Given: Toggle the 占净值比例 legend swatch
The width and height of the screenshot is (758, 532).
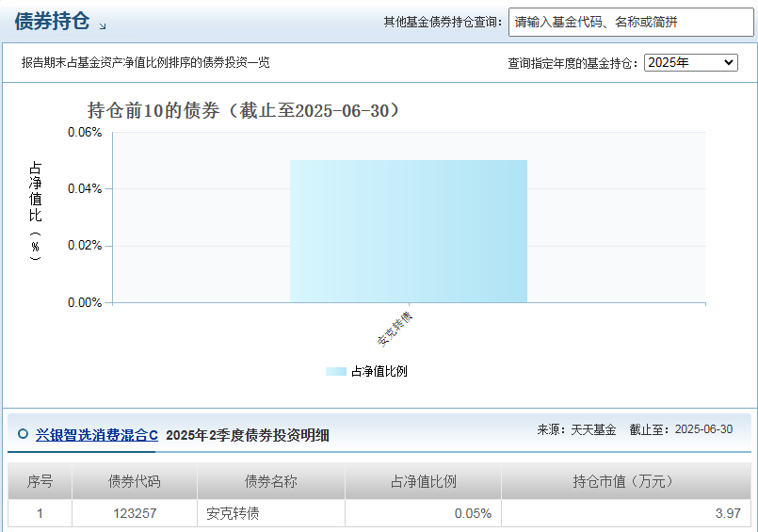Looking at the screenshot, I should 336,371.
